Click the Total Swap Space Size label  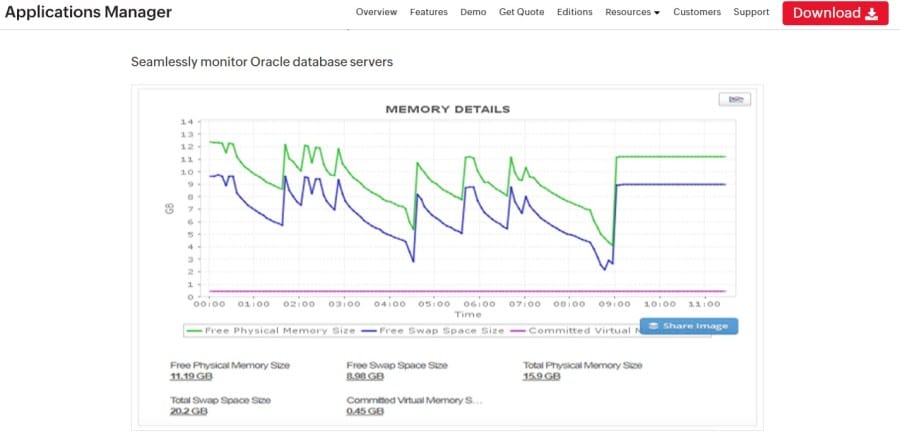(220, 400)
